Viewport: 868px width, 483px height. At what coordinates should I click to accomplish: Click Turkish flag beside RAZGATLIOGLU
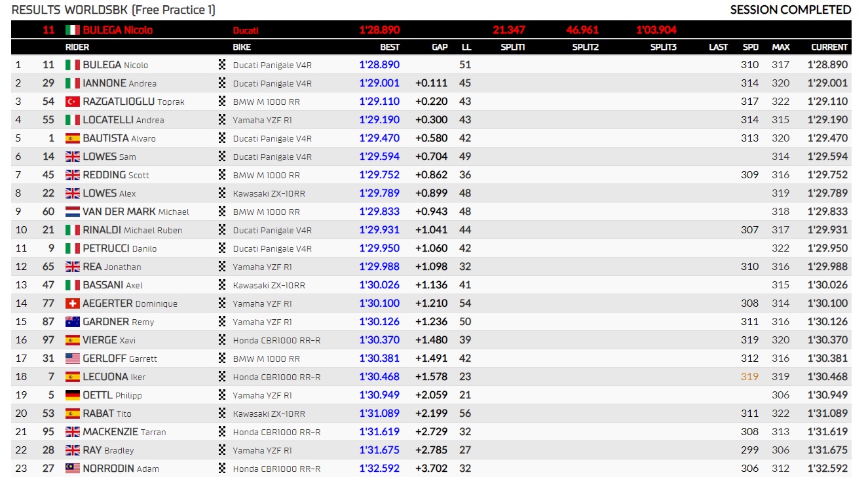[73, 102]
